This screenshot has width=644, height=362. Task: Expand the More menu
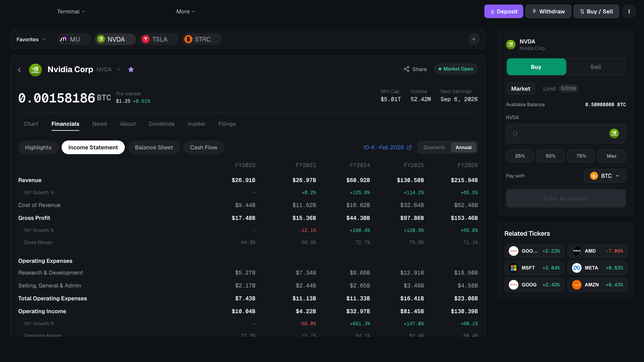[x=185, y=11]
